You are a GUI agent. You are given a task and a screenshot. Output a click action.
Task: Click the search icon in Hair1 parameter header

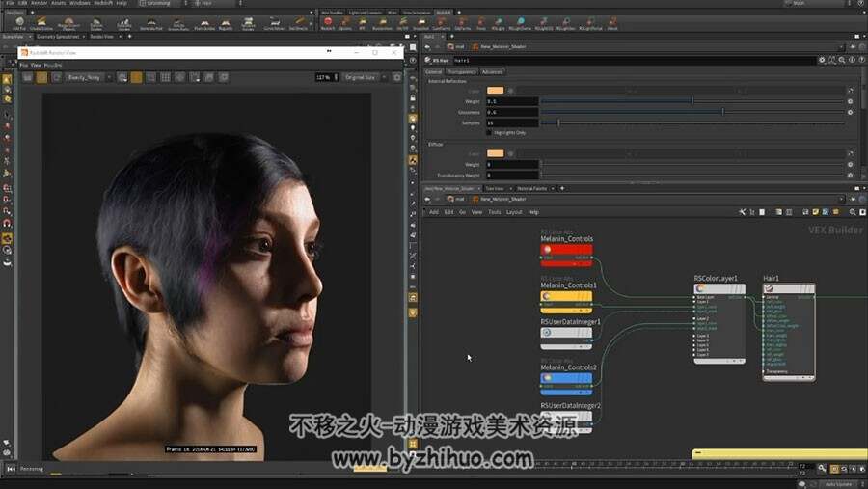842,60
